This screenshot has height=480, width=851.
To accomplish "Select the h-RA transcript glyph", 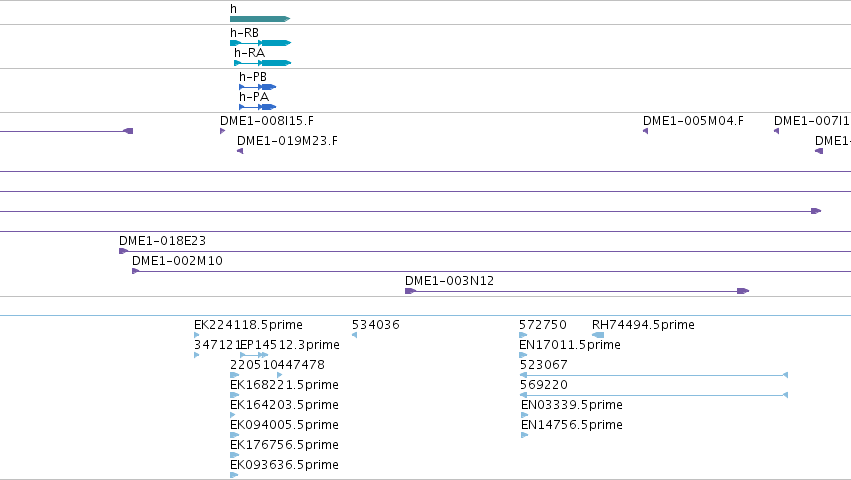I will tap(263, 63).
